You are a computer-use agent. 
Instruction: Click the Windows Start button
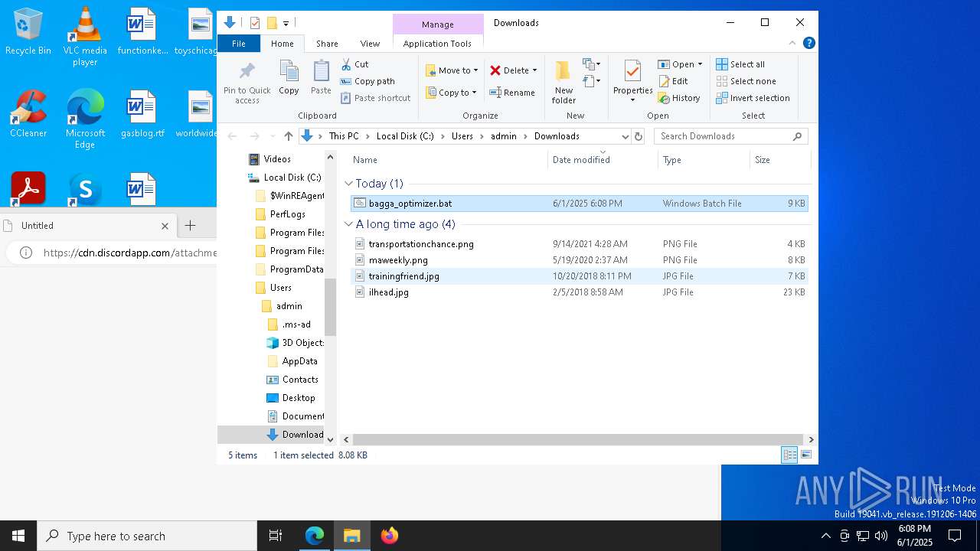(18, 536)
